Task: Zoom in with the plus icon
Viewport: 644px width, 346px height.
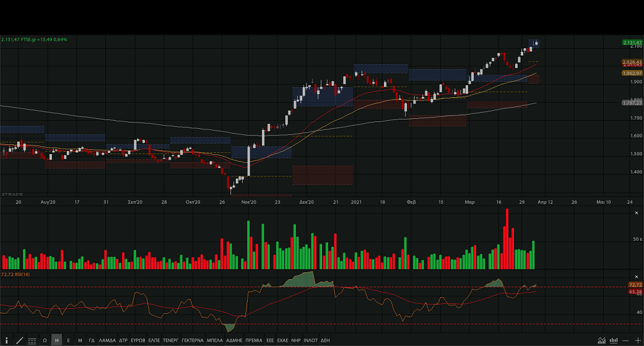Action: tap(637, 340)
